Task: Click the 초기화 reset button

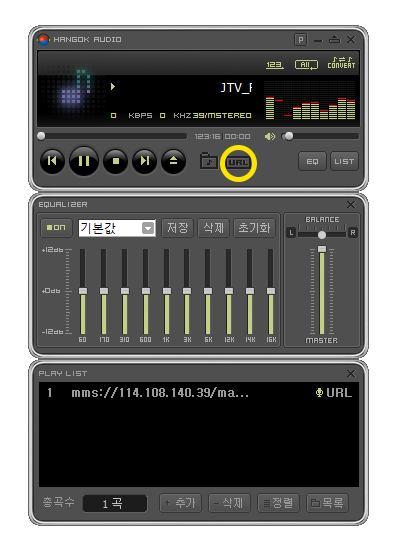Action: tap(254, 228)
